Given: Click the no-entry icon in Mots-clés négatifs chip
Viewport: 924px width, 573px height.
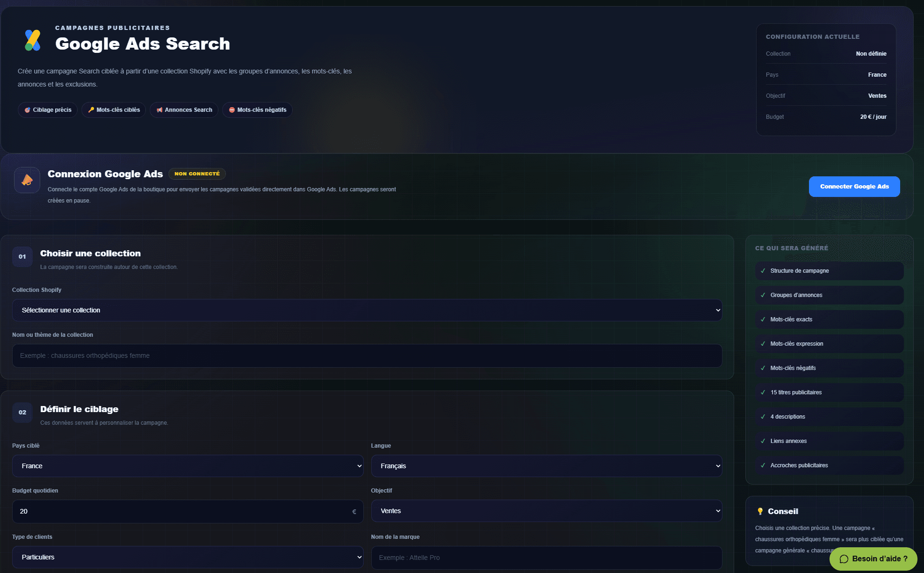Looking at the screenshot, I should pos(232,110).
